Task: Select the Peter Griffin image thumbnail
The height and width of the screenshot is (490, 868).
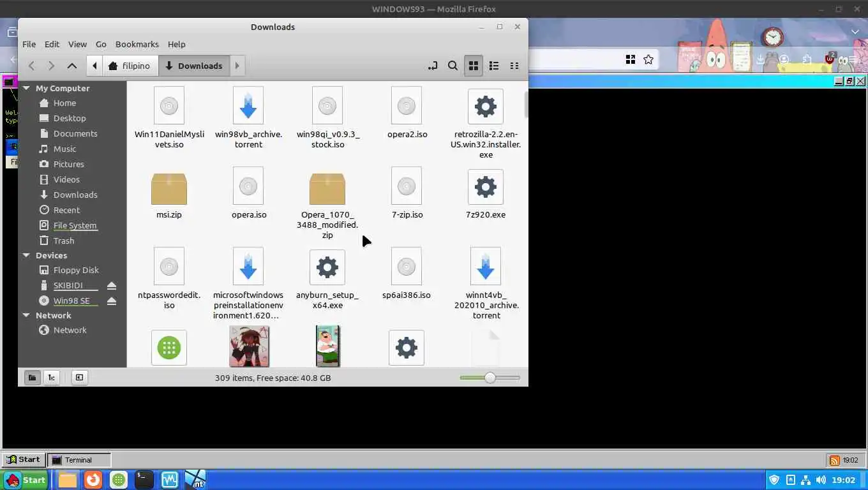Action: (x=327, y=346)
